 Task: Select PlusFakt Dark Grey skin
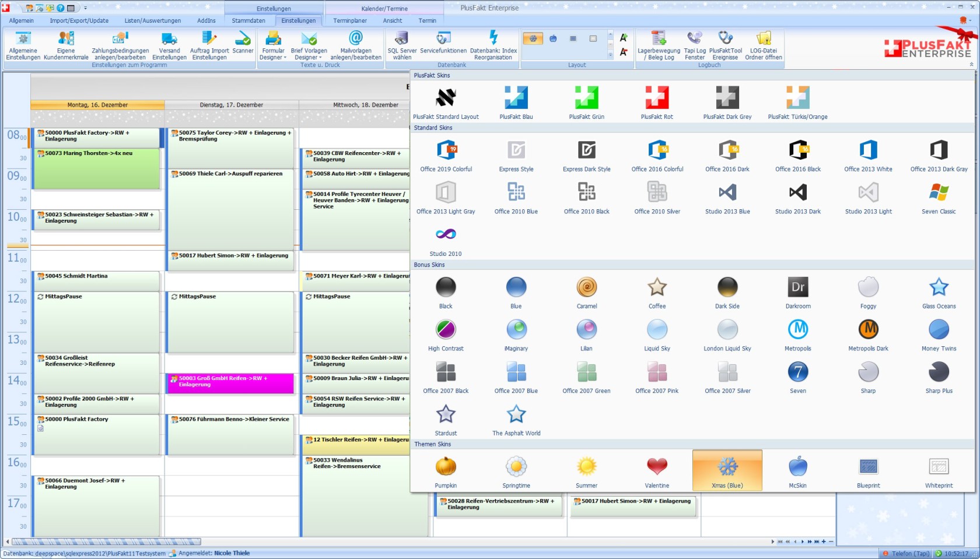727,102
